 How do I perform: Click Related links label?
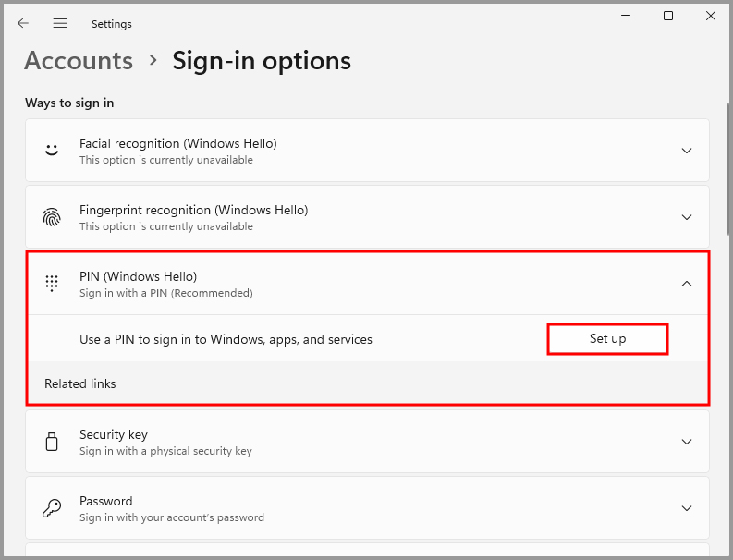pyautogui.click(x=79, y=383)
